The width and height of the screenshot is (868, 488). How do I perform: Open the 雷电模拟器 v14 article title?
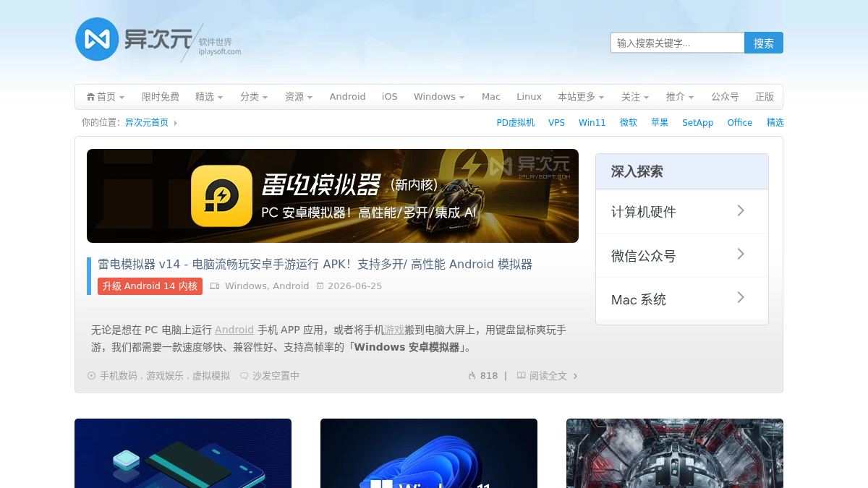pos(315,264)
